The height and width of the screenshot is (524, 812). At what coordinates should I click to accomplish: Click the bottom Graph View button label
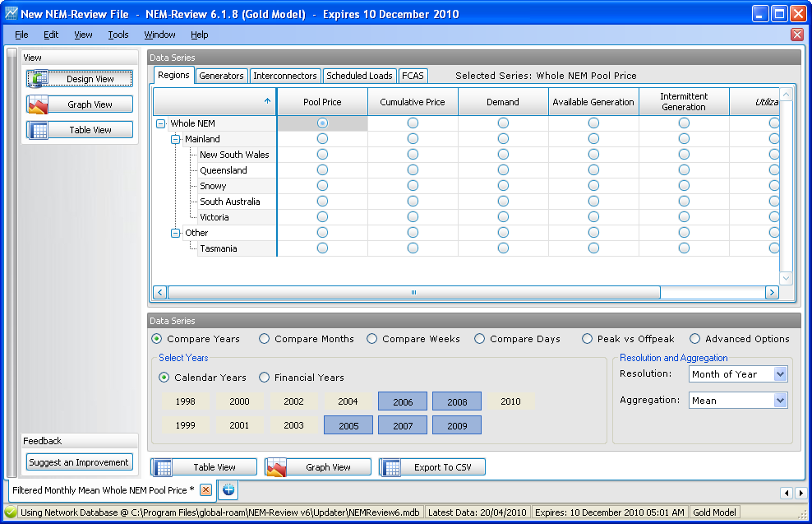click(328, 467)
